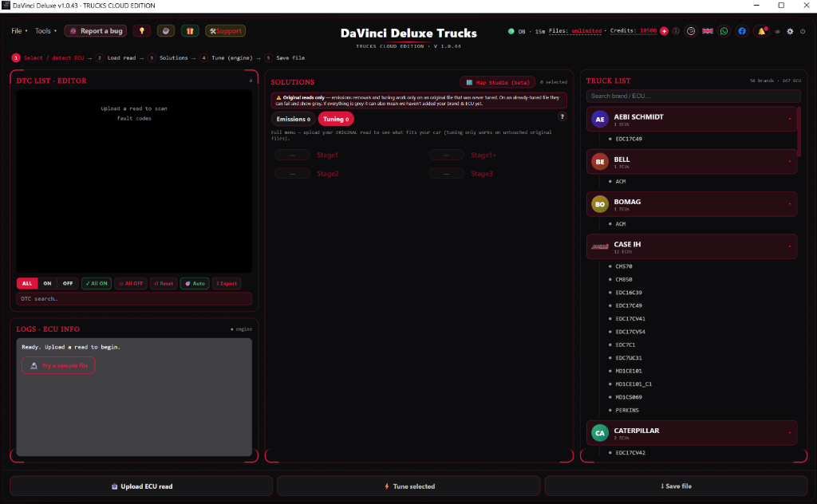Image resolution: width=817 pixels, height=504 pixels.
Task: Open notifications bell icon
Action: 762,31
